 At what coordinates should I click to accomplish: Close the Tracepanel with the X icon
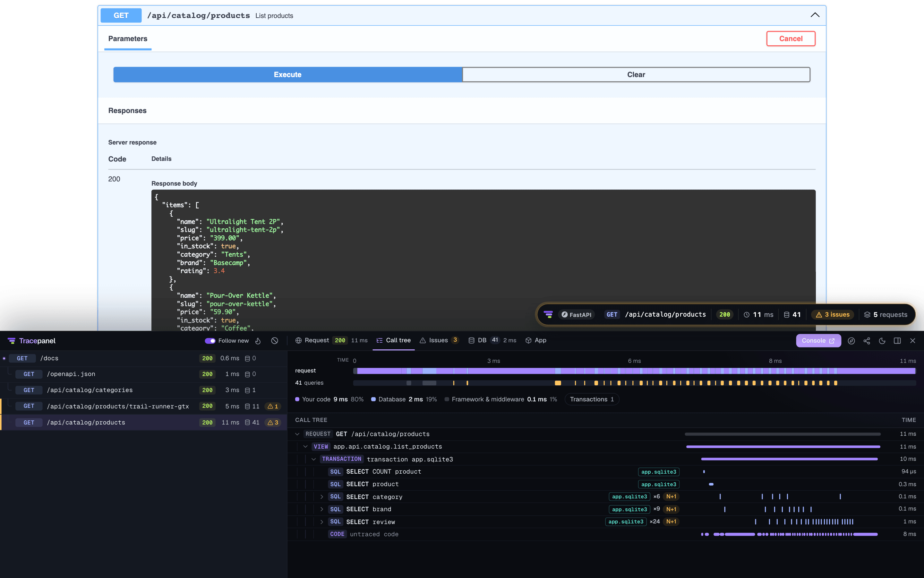coord(912,341)
